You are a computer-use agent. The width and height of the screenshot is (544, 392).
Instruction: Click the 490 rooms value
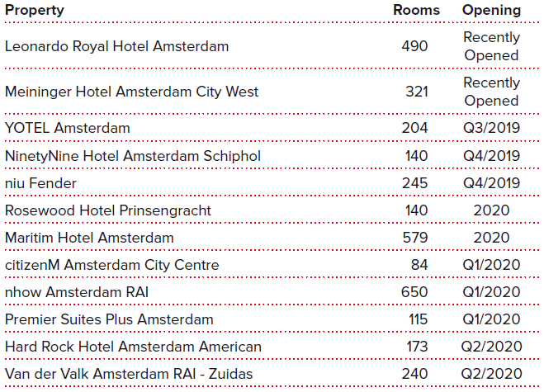click(414, 46)
